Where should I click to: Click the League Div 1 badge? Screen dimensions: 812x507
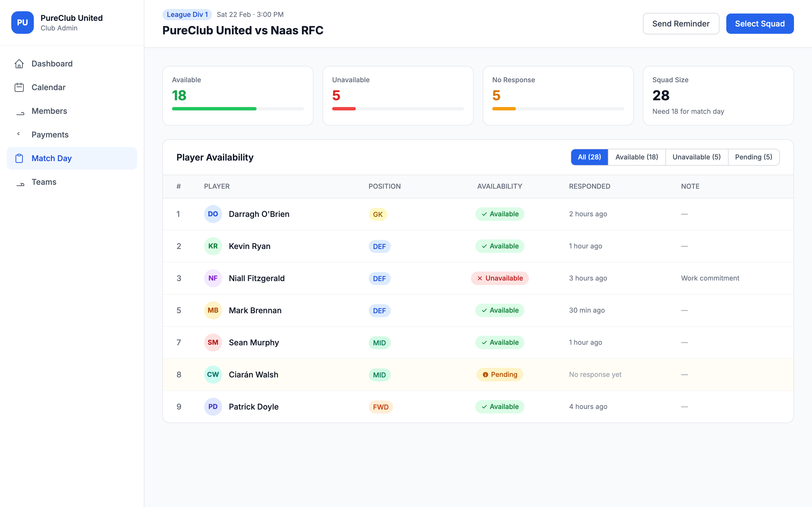pyautogui.click(x=187, y=14)
